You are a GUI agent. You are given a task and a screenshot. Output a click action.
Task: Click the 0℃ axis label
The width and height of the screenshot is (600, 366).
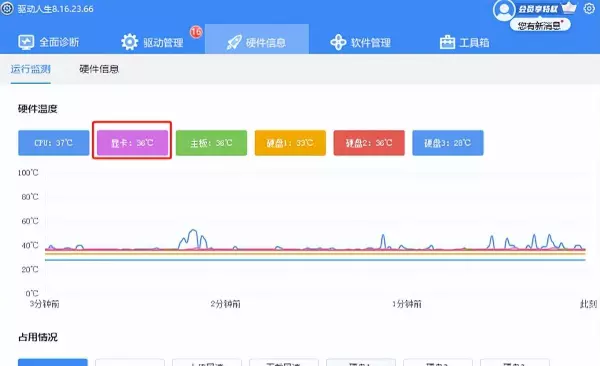pos(32,293)
